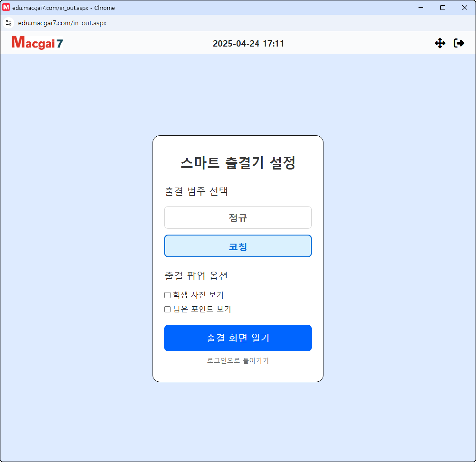Click the 출결 범주 선택 section label
Image resolution: width=476 pixels, height=462 pixels.
click(x=196, y=191)
